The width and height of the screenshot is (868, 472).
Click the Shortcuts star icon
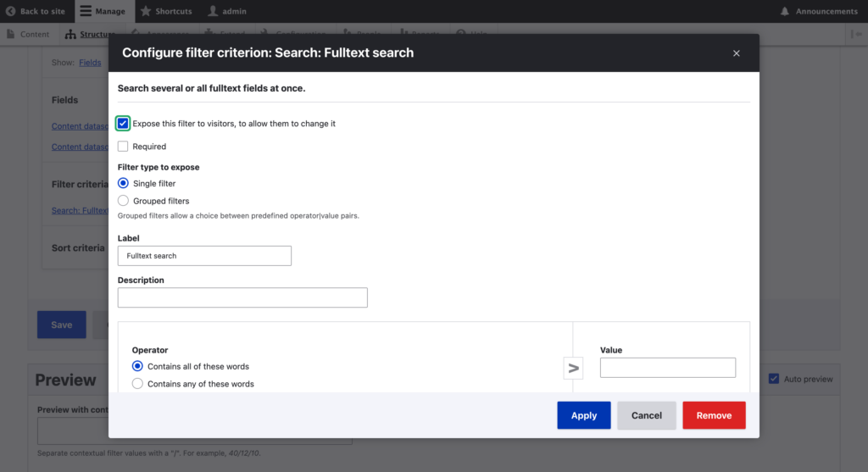pos(146,11)
